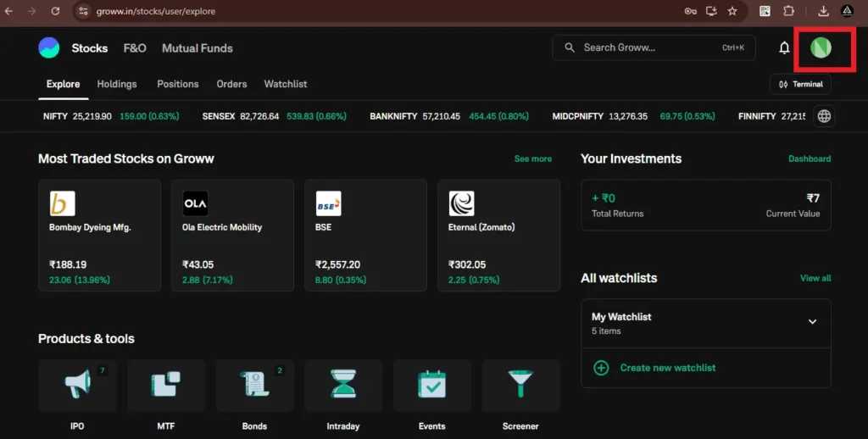Open the F&O section
868x439 pixels.
coord(135,48)
